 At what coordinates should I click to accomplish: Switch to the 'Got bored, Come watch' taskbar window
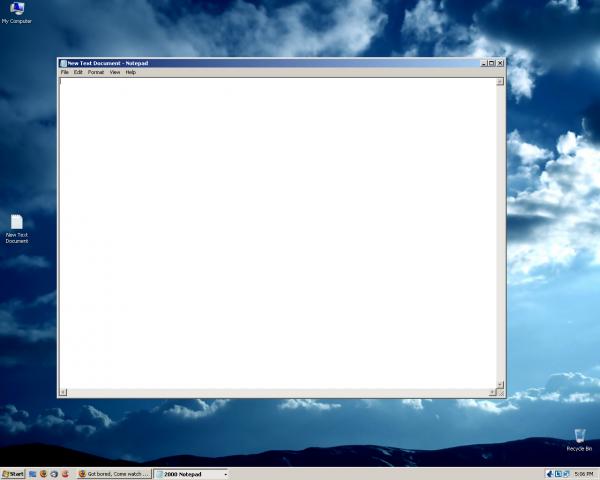tap(114, 474)
